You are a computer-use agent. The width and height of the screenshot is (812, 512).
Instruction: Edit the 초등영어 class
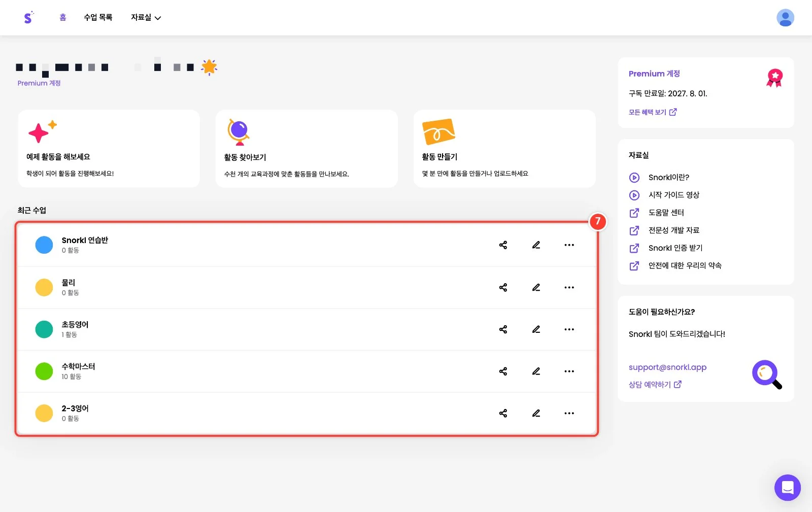[536, 329]
